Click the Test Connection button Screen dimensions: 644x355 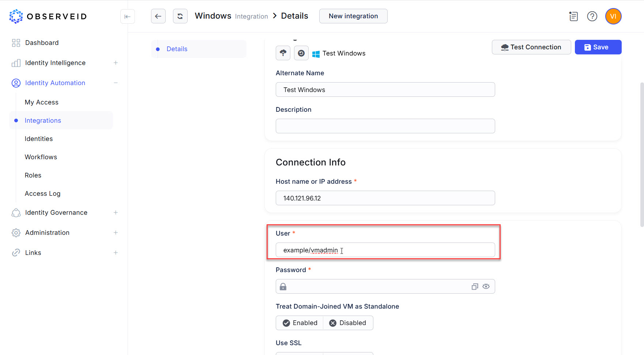531,47
